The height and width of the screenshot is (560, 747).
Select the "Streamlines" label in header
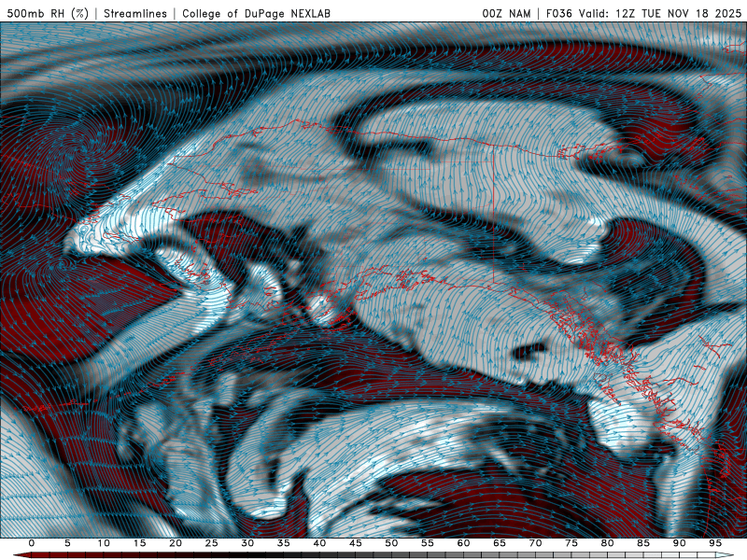click(135, 13)
